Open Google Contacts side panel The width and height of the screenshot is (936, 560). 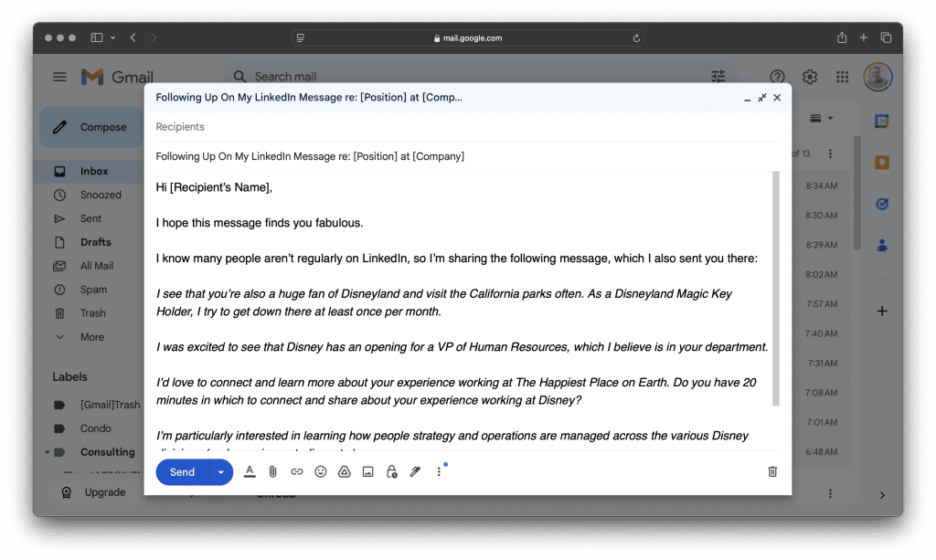882,245
